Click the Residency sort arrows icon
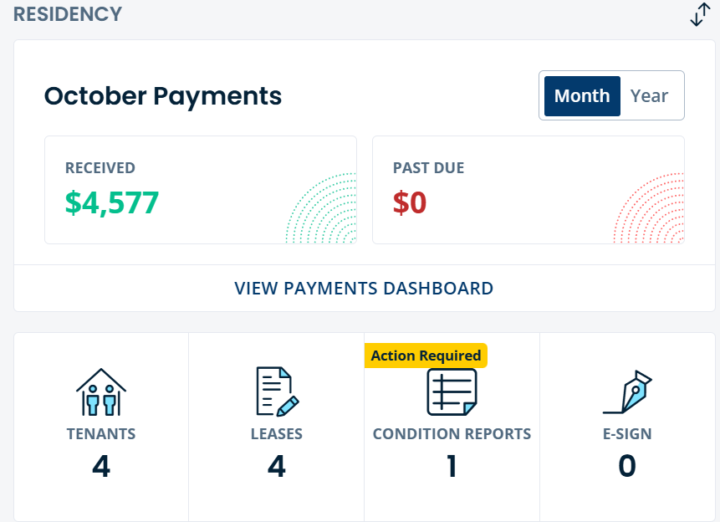720x522 pixels. point(700,15)
